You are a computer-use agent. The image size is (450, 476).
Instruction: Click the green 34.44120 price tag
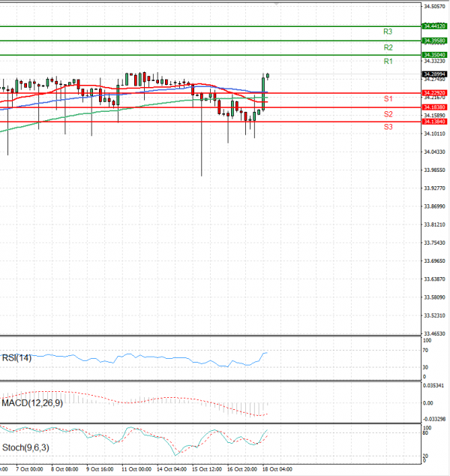[434, 26]
